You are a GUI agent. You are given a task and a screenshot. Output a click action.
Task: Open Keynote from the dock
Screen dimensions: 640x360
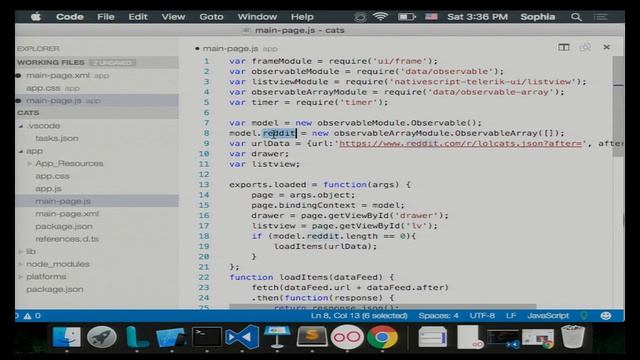click(277, 337)
